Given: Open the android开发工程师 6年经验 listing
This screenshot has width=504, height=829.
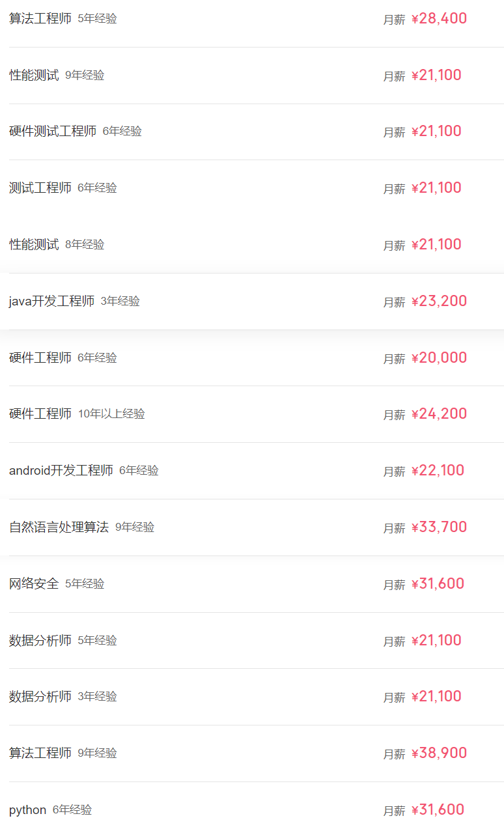Looking at the screenshot, I should [x=61, y=471].
